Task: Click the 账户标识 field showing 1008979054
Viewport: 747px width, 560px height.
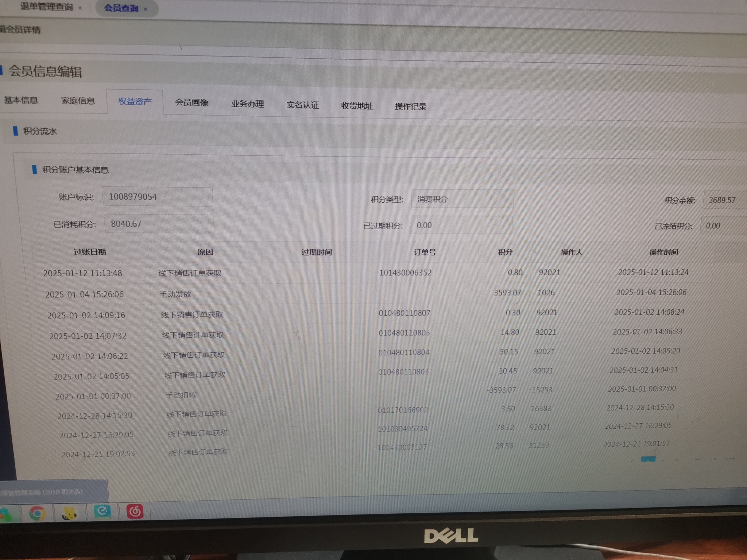Action: pos(157,197)
